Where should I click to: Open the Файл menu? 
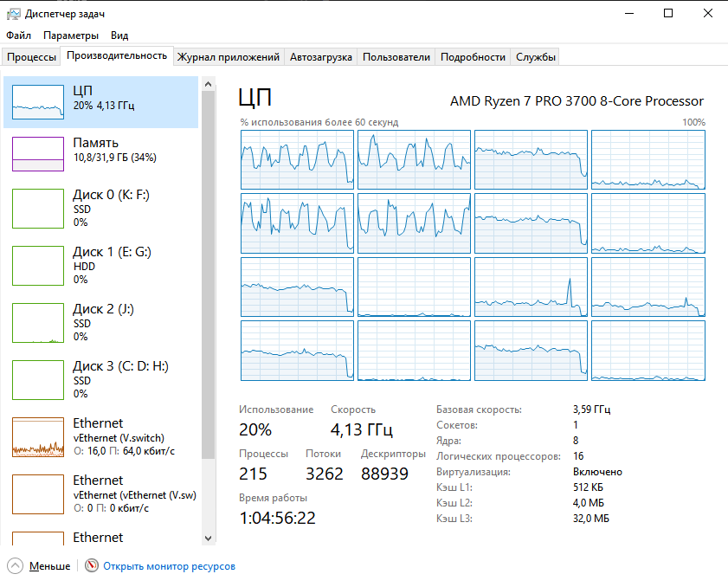[x=18, y=35]
